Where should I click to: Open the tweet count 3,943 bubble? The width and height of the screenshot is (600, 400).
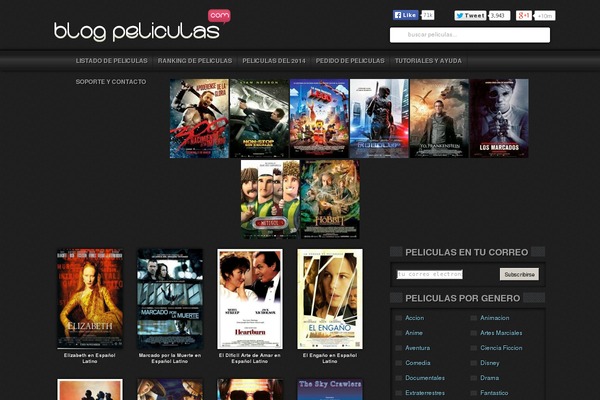coord(499,16)
